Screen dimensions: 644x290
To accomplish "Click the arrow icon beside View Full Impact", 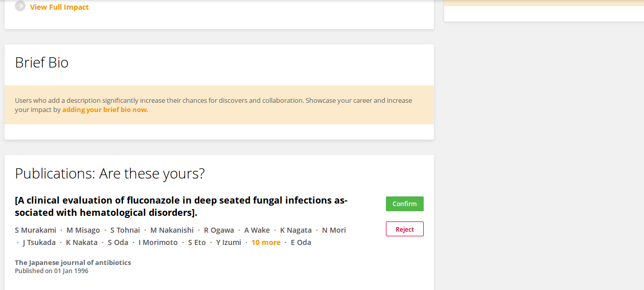I will click(20, 6).
